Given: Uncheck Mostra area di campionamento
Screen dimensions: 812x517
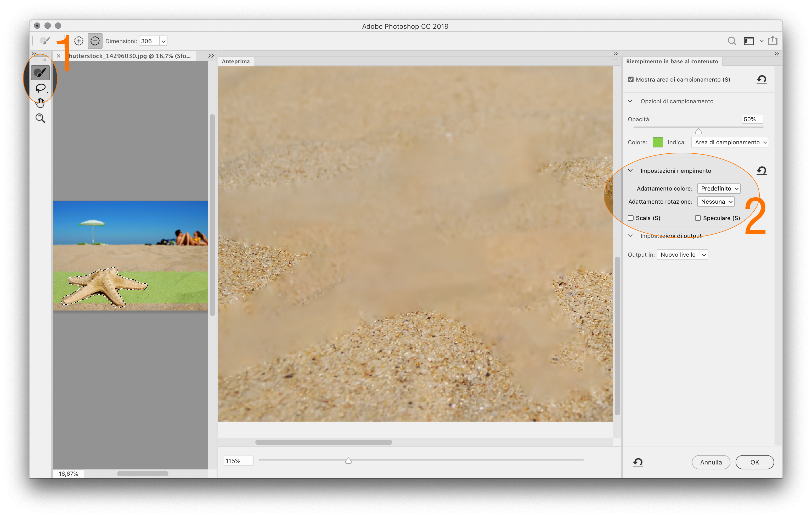Looking at the screenshot, I should [630, 79].
